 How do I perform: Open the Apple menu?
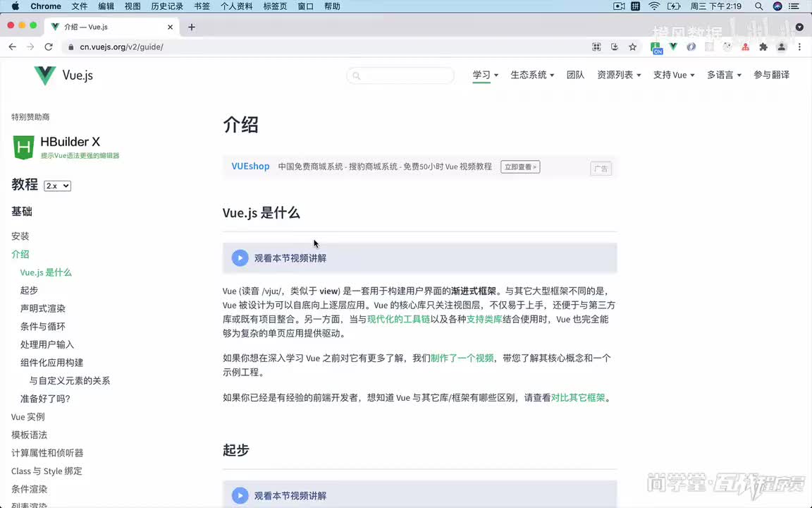click(x=16, y=6)
